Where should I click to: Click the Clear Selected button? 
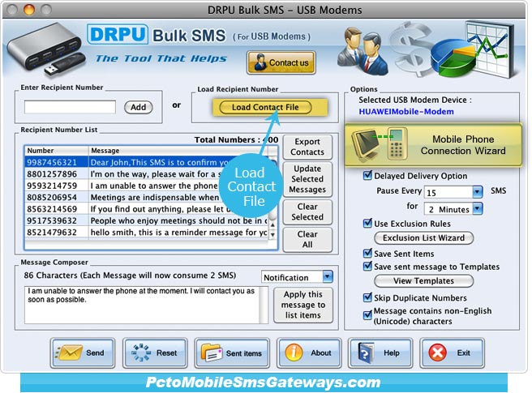[x=307, y=211]
